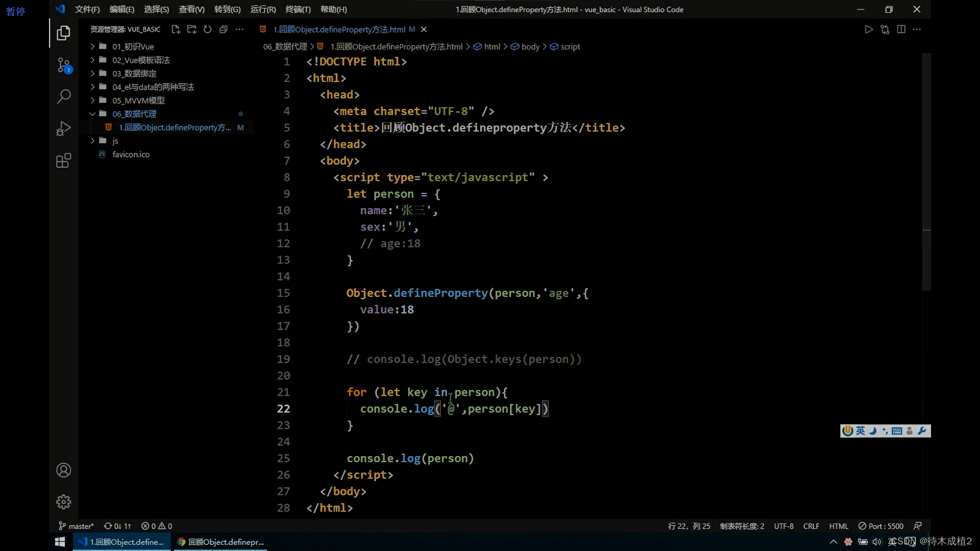Click New File icon in explorer header
This screenshot has width=980, height=551.
(x=176, y=30)
